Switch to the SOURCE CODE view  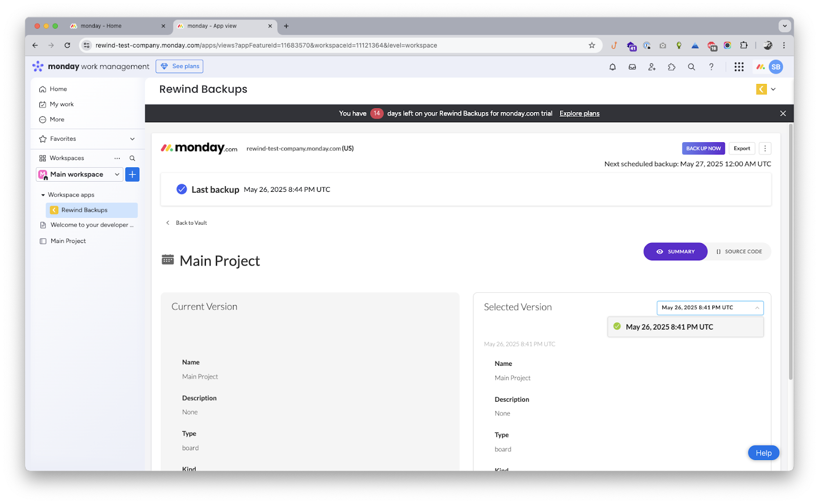739,252
